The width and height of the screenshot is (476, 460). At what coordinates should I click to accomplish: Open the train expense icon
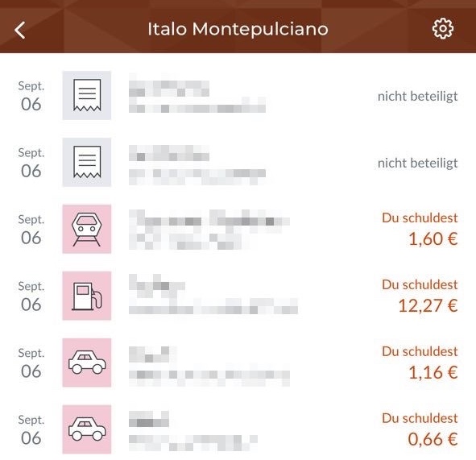tap(87, 229)
